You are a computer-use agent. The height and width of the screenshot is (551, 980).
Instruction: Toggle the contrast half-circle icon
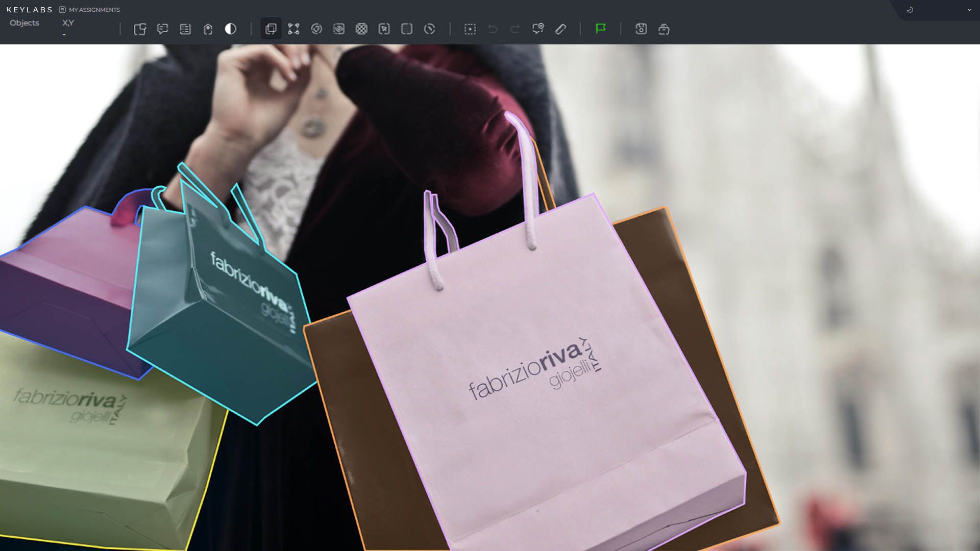(231, 29)
